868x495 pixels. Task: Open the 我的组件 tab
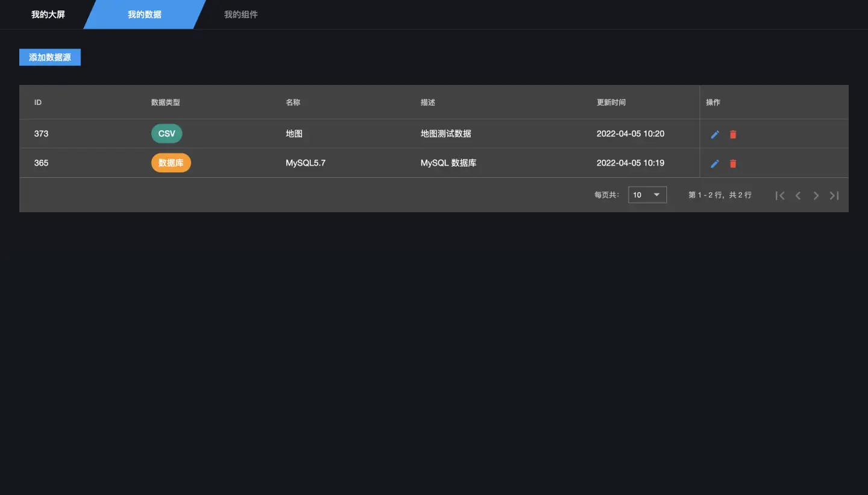click(x=241, y=14)
